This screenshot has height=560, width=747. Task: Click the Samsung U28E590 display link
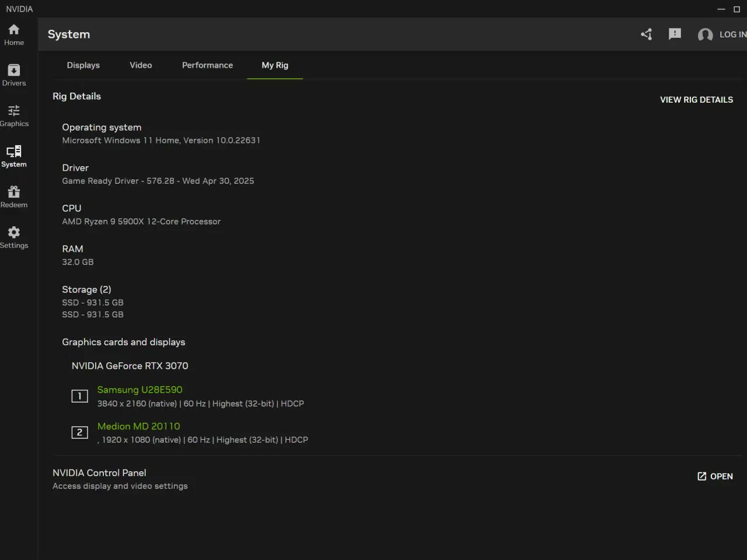pyautogui.click(x=140, y=390)
